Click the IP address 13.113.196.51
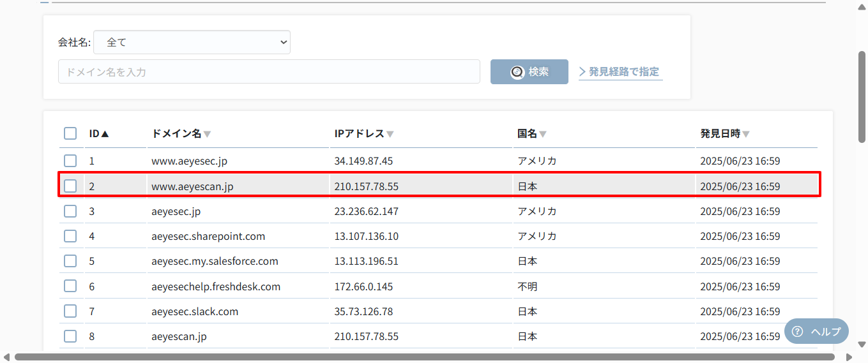The image size is (868, 363). coord(366,261)
